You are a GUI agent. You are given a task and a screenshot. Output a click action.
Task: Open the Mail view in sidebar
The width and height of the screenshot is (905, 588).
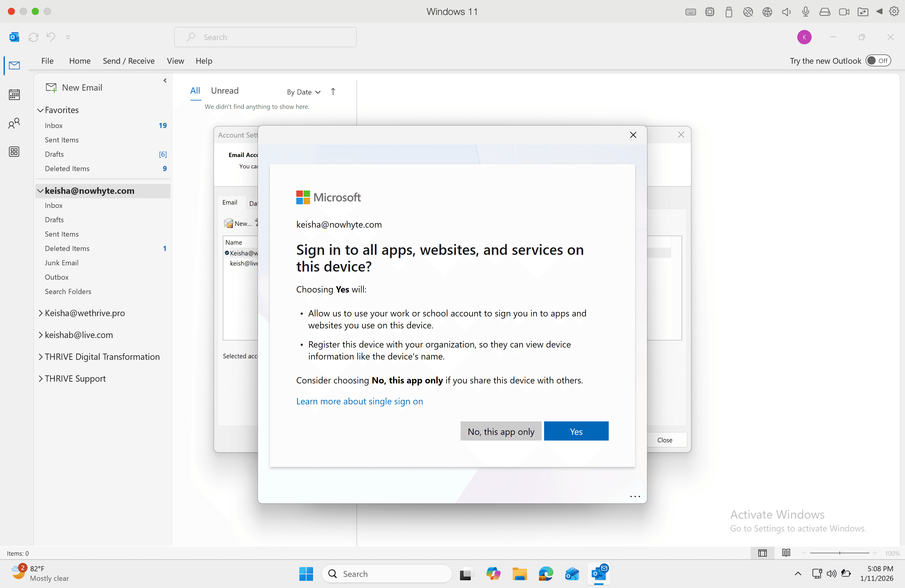click(x=14, y=65)
